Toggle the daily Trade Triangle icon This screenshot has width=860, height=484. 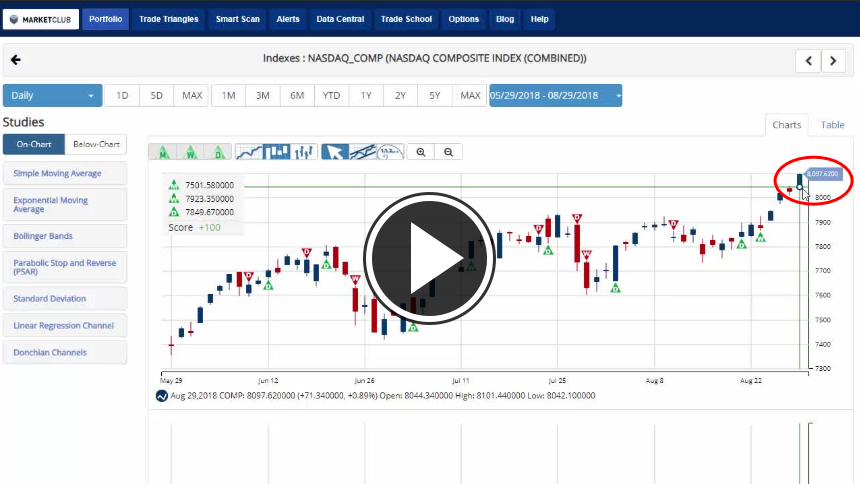tap(218, 152)
